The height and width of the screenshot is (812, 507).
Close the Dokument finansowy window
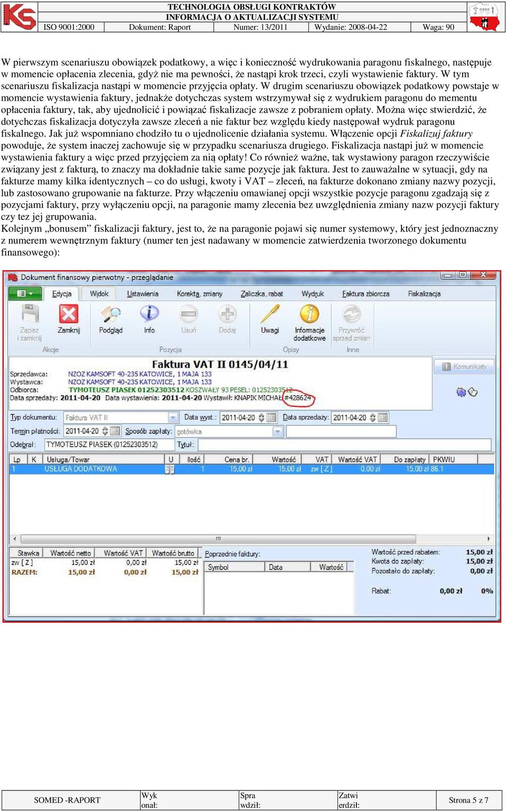[484, 275]
